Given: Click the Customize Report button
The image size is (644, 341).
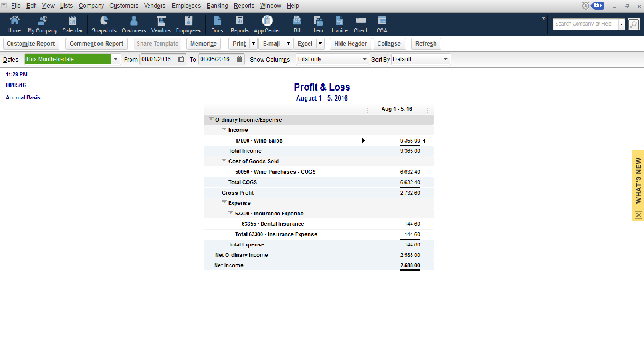Looking at the screenshot, I should click(x=31, y=44).
